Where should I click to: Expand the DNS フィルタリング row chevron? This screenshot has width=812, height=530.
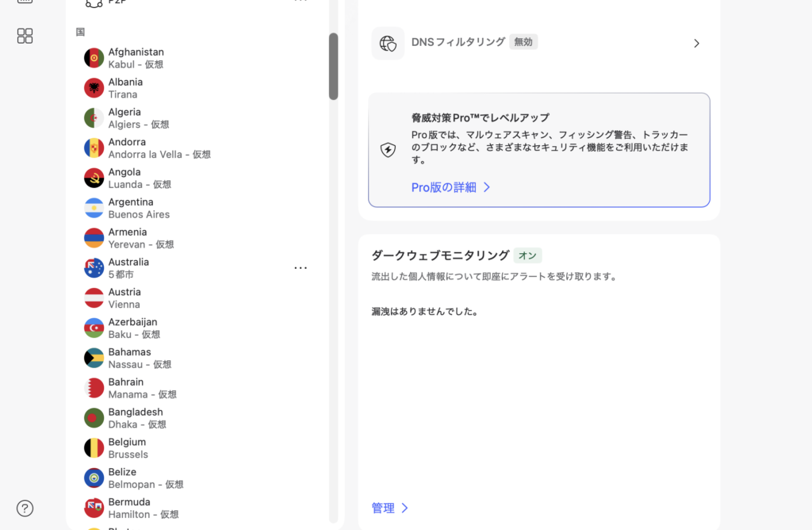(x=696, y=43)
